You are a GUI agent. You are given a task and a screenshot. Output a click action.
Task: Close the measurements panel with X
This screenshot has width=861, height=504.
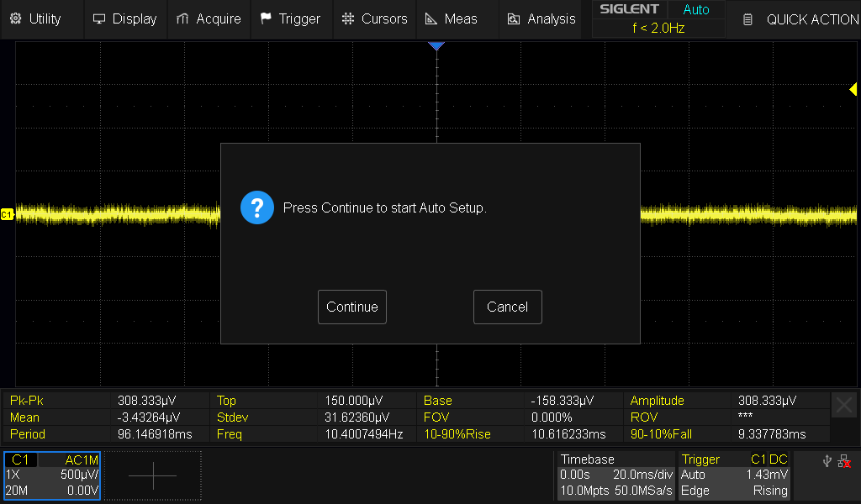point(843,406)
